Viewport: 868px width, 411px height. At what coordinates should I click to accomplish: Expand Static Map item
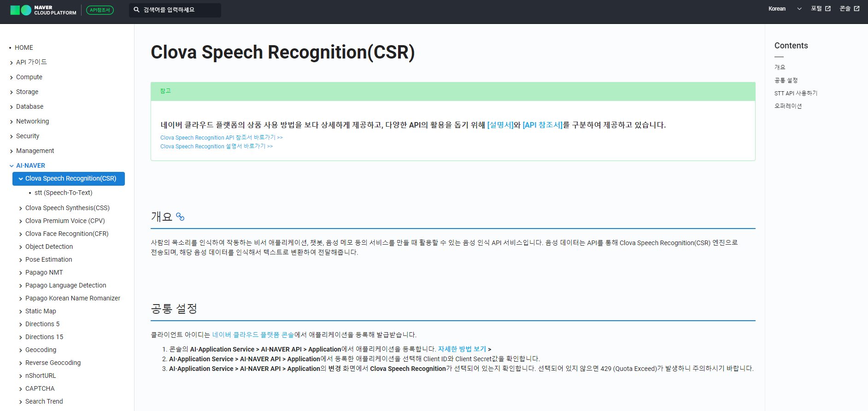41,311
